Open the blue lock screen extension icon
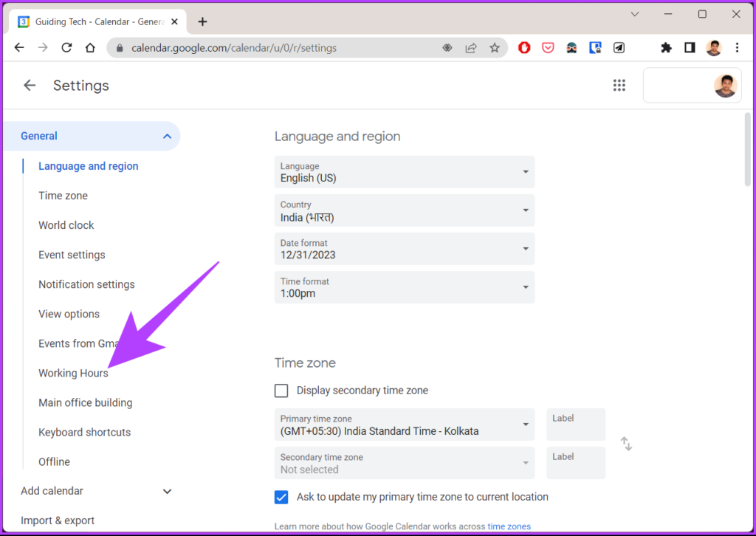756x536 pixels. 595,48
